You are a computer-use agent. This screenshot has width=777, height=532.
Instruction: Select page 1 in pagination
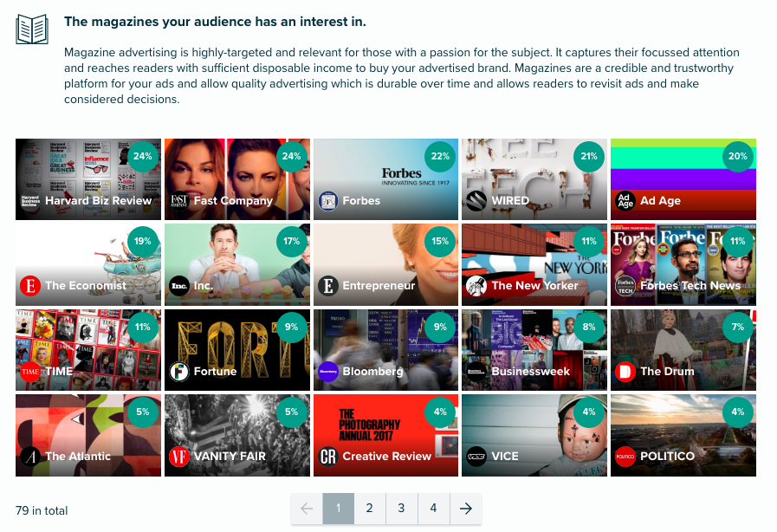point(339,509)
